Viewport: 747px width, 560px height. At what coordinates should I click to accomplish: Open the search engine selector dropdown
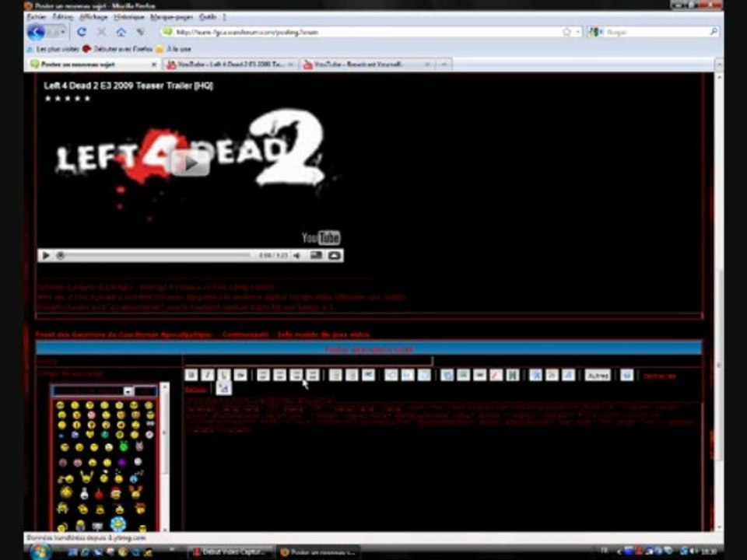pos(595,32)
